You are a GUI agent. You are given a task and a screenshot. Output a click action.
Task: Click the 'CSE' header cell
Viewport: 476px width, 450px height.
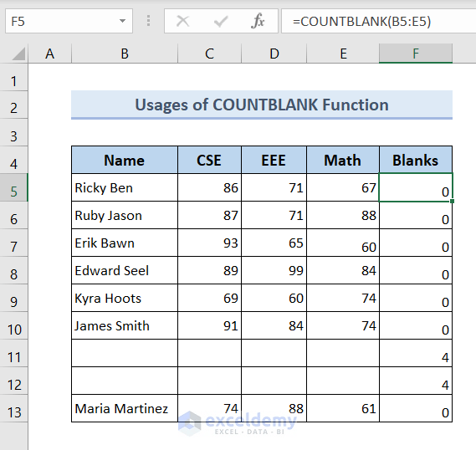point(209,160)
